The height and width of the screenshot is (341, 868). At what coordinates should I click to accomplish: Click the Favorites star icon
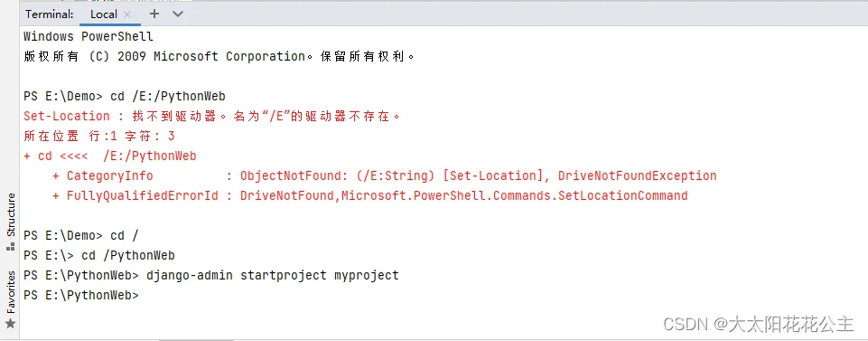pos(10,323)
